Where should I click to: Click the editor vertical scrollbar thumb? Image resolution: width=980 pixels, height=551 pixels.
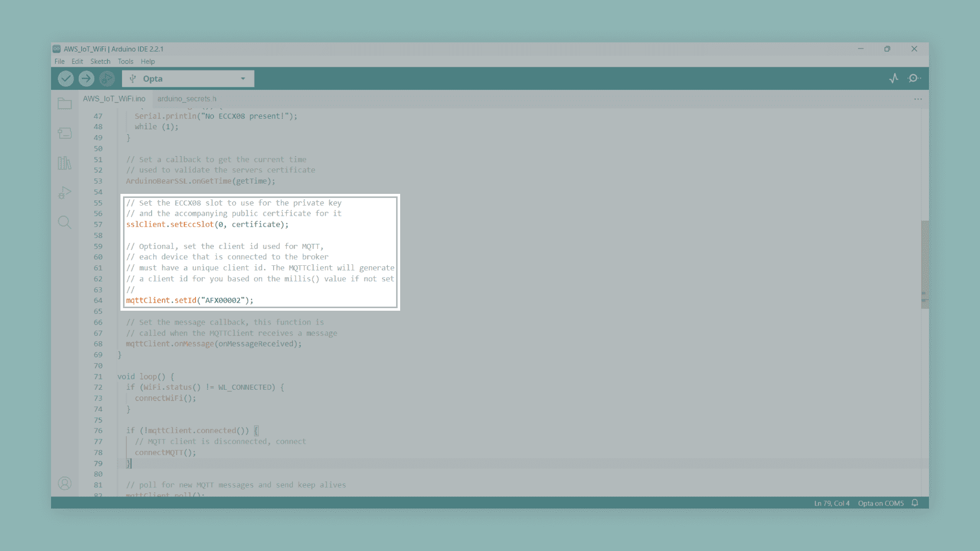coord(924,264)
